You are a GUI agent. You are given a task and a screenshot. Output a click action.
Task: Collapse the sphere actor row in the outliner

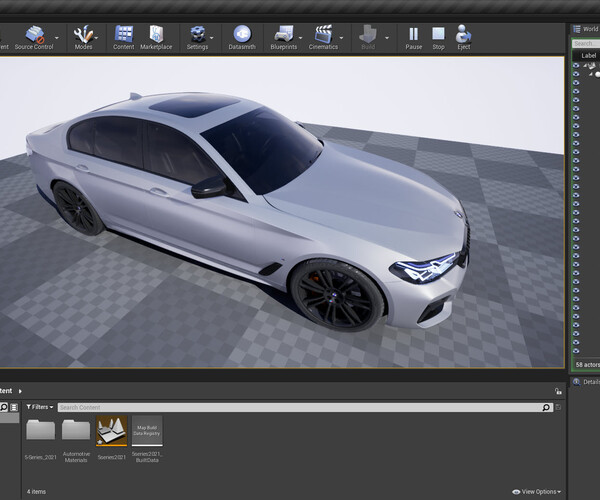(591, 74)
